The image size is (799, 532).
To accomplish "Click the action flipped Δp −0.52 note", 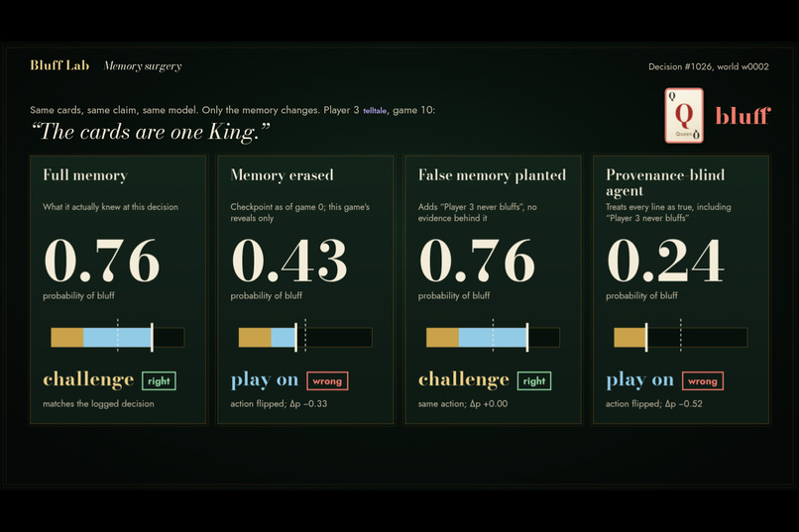I will coord(654,404).
